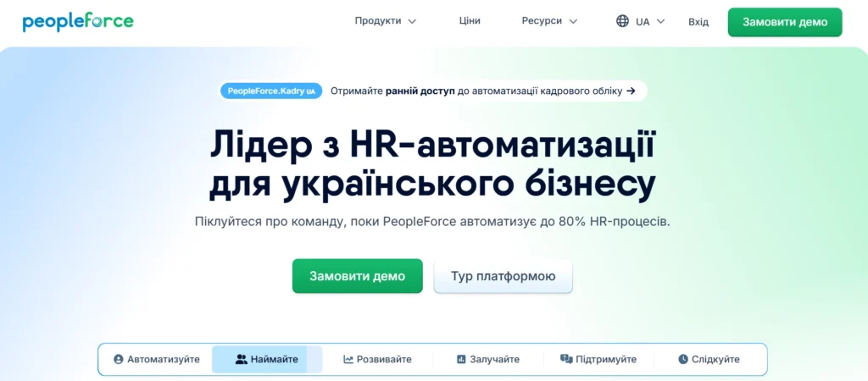868x381 pixels.
Task: Click the people icon beside Наймайте
Action: pos(241,360)
